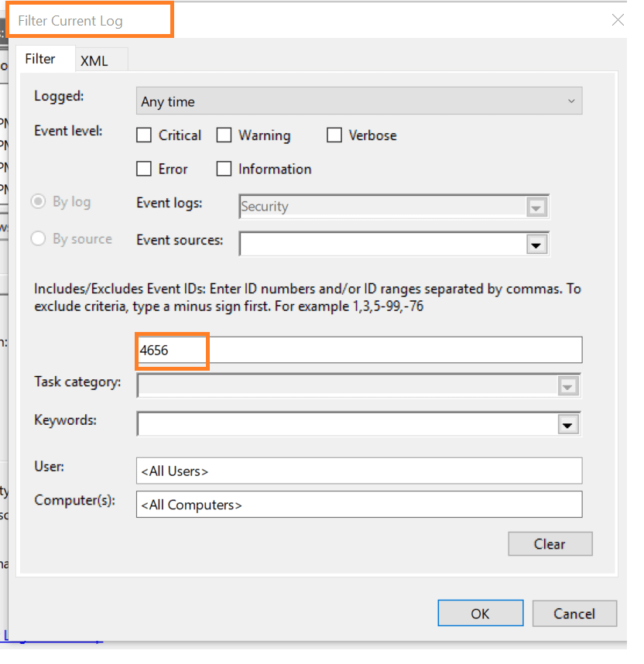Close the Filter Current Log dialog
The width and height of the screenshot is (644, 664).
[x=618, y=20]
